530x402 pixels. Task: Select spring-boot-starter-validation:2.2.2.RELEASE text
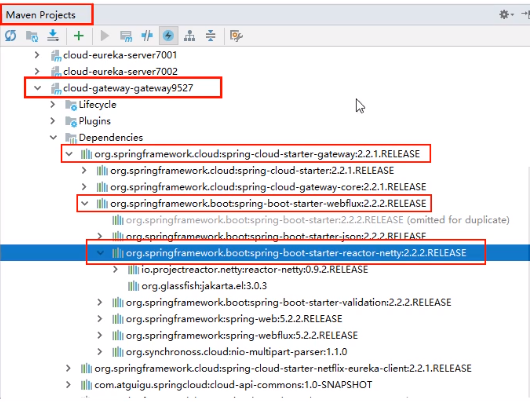click(289, 302)
